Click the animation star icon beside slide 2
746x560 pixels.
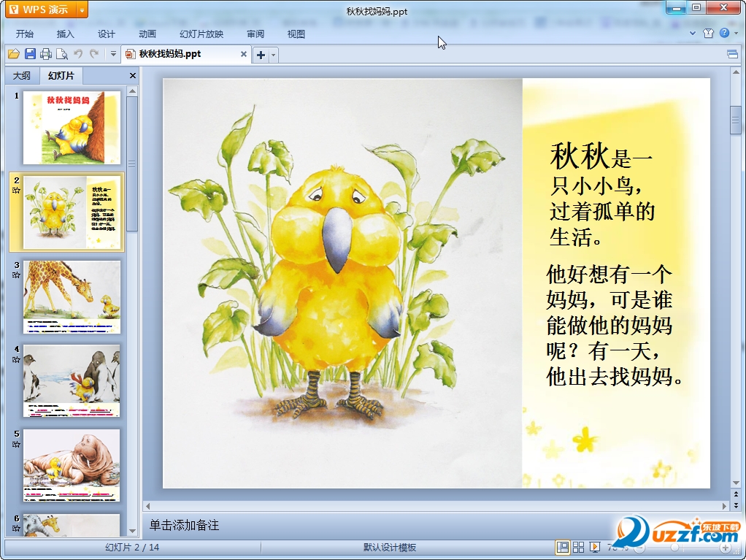(16, 191)
